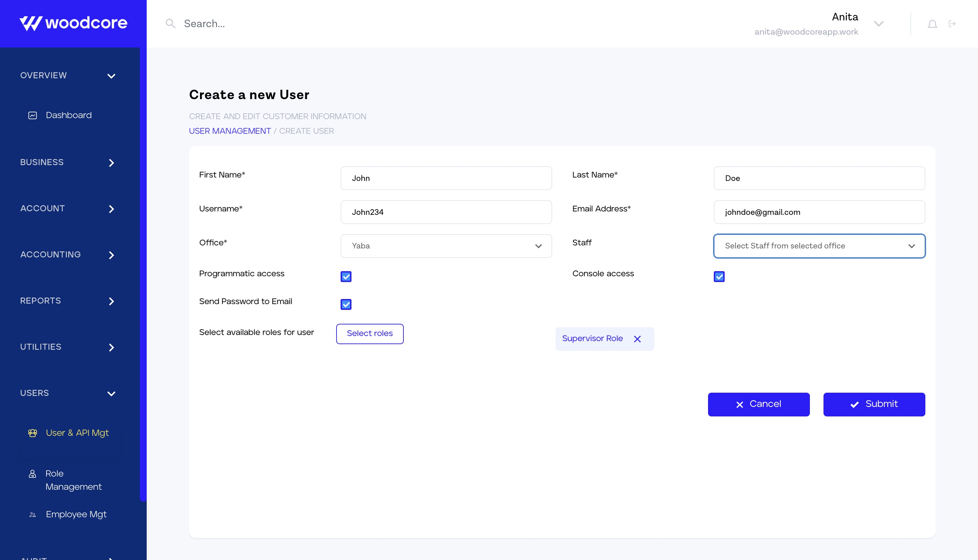Click the Select roles button
This screenshot has height=560, width=978.
[x=369, y=334]
